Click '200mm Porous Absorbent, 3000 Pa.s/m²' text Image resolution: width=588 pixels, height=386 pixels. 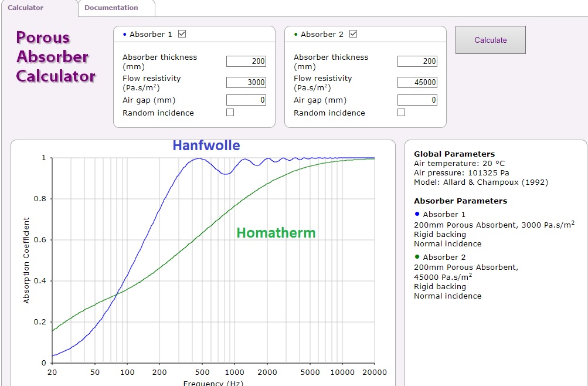(494, 225)
